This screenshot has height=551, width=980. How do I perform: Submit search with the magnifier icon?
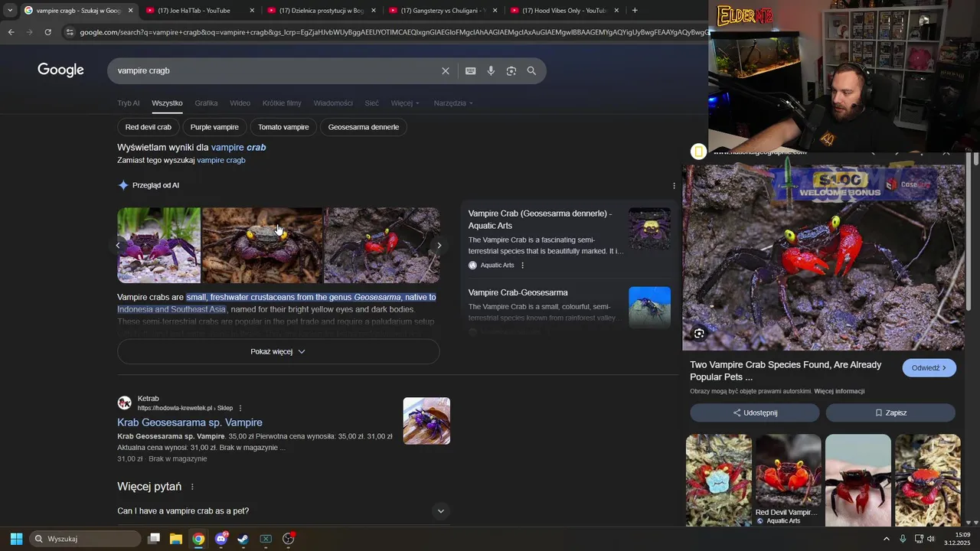(531, 70)
